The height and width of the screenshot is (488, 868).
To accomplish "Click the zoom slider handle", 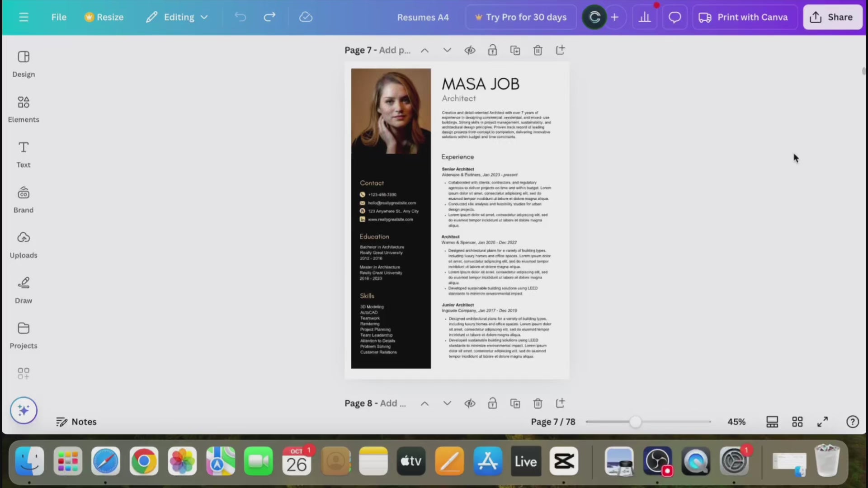I will tap(636, 422).
